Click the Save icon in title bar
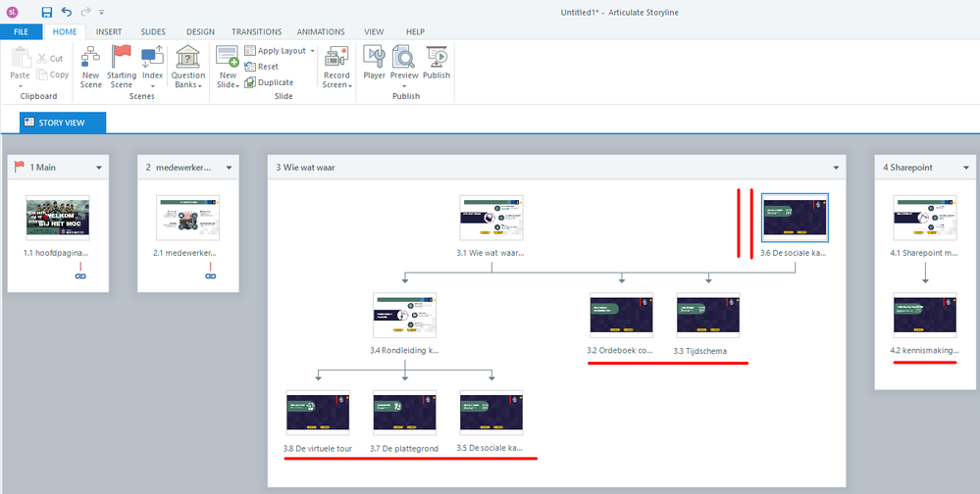The image size is (980, 494). point(47,12)
